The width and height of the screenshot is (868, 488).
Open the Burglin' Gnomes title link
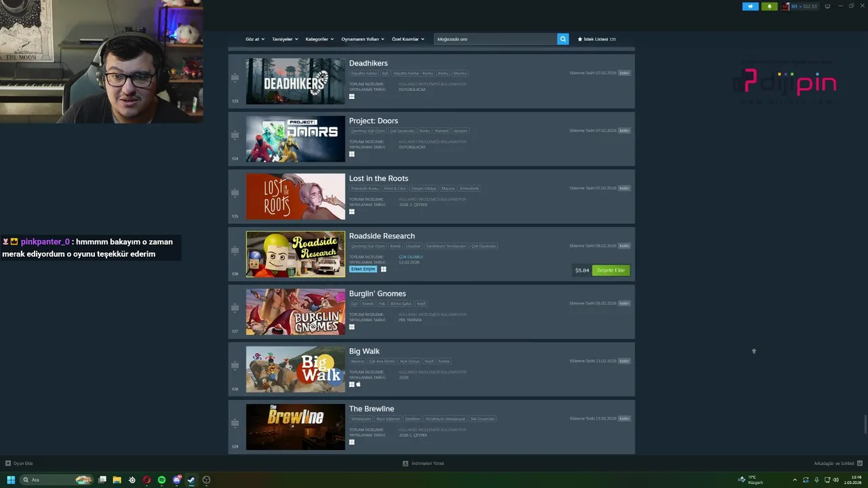tap(377, 293)
